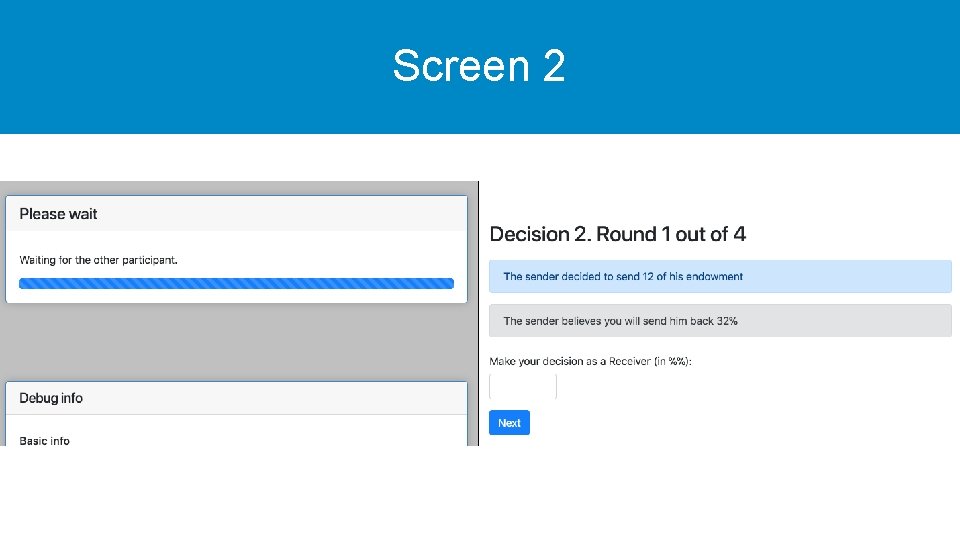Click the "Basic info" label

pyautogui.click(x=44, y=440)
